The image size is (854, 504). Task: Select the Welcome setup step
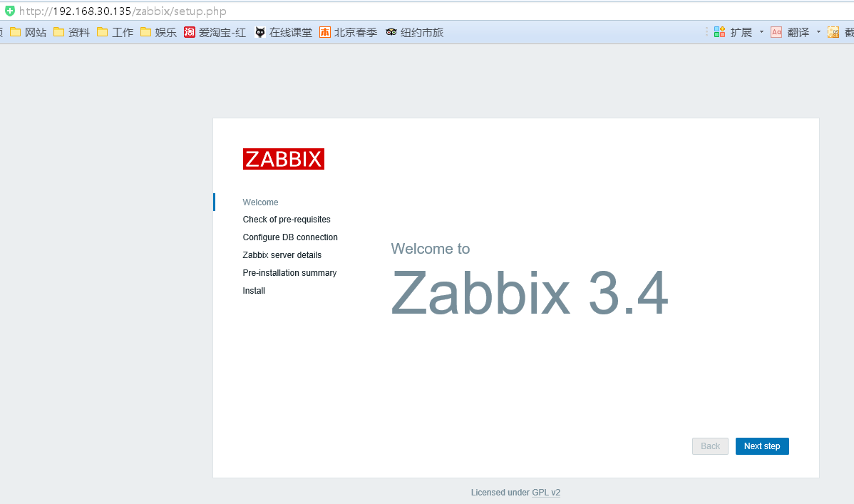pos(260,202)
